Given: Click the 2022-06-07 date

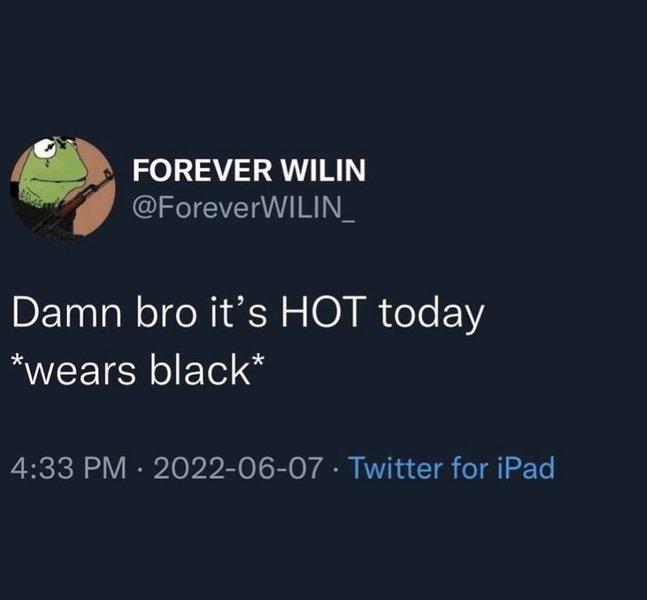Looking at the screenshot, I should (x=238, y=469).
